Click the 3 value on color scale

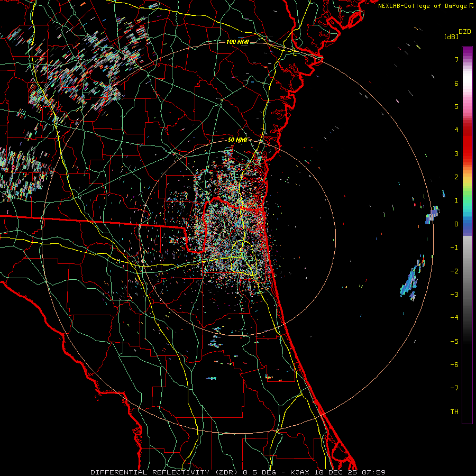point(456,153)
